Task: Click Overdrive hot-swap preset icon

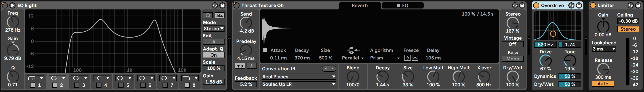Action: pyautogui.click(x=571, y=5)
